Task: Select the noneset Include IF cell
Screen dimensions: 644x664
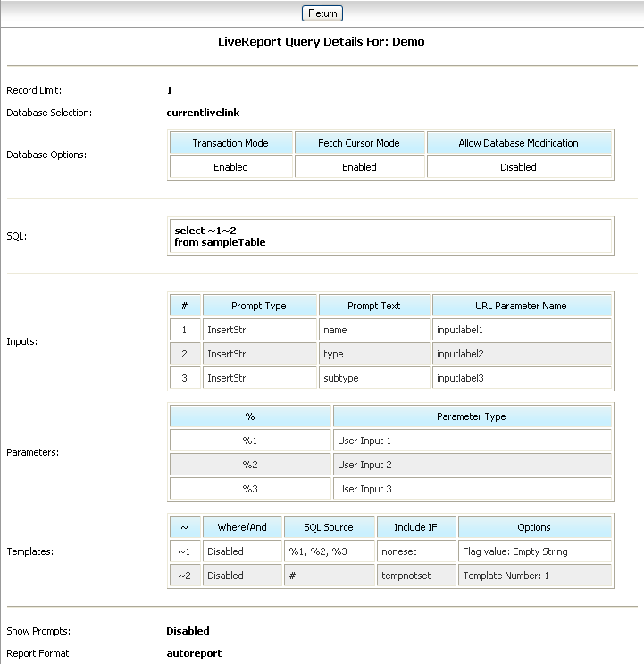Action: pyautogui.click(x=416, y=551)
